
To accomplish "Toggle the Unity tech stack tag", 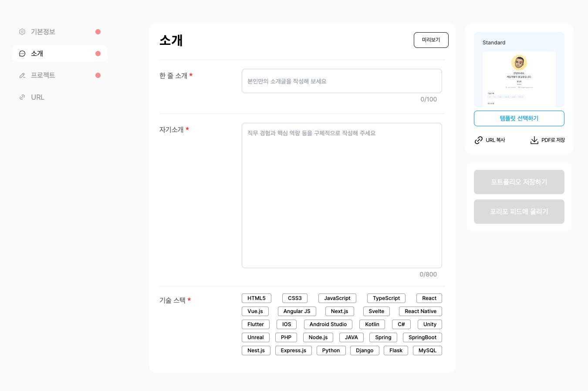I will (429, 324).
